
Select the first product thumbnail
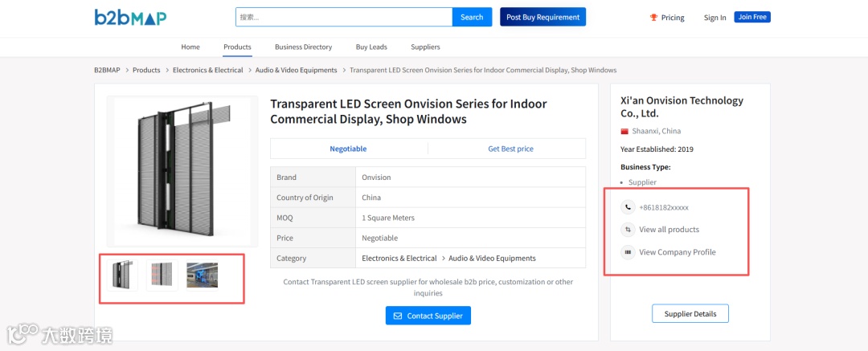tap(122, 275)
